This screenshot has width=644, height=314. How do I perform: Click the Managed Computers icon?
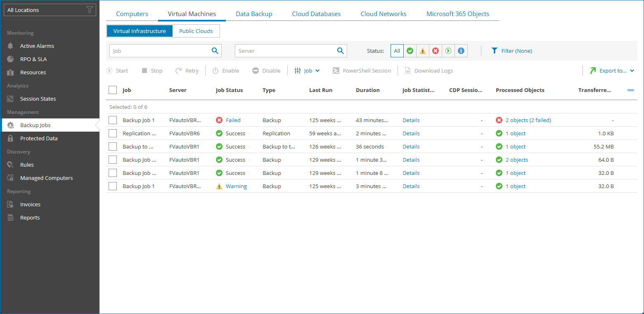(11, 178)
